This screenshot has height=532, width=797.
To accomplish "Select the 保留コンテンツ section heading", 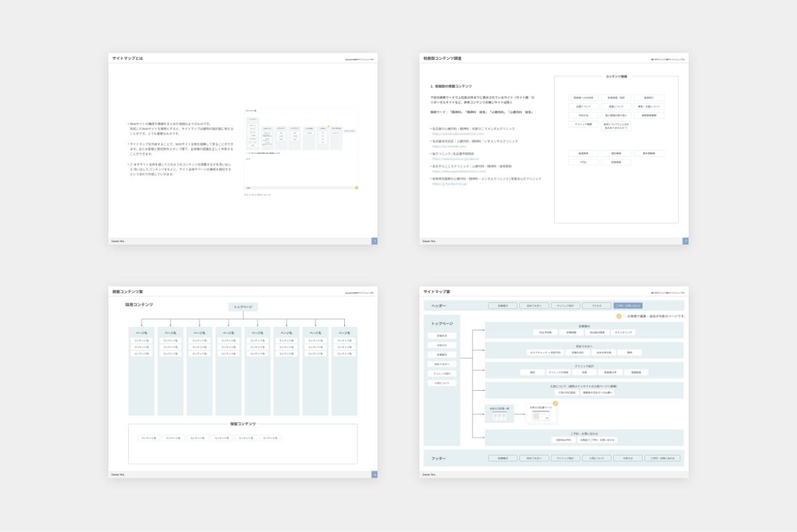I will coord(243,424).
